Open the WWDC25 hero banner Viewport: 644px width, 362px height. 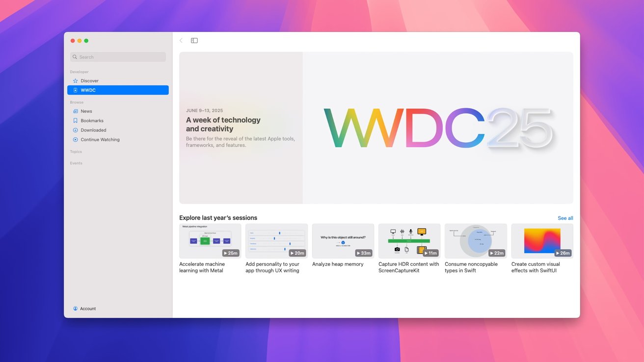tap(376, 128)
